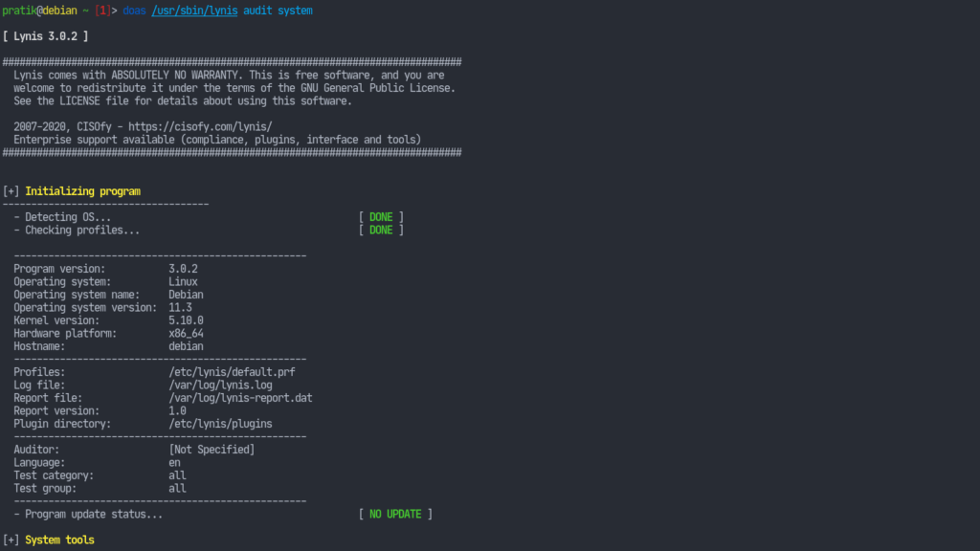Click the 'pratik@debian' prompt text
The width and height of the screenshot is (980, 551).
39,11
